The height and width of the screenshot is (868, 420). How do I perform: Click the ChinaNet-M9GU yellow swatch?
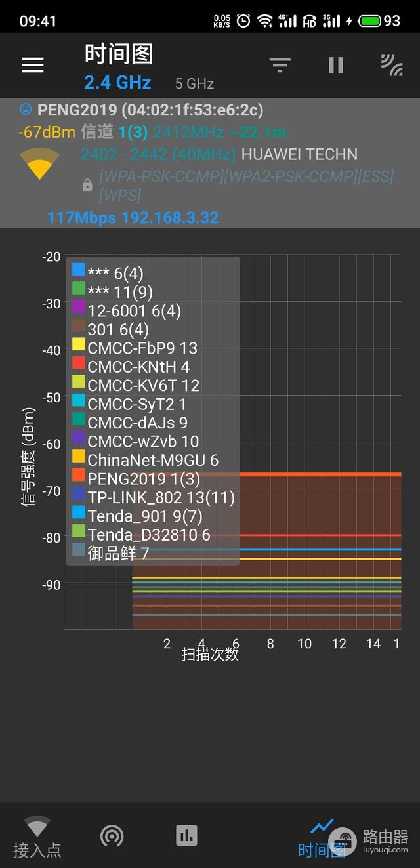(x=79, y=456)
